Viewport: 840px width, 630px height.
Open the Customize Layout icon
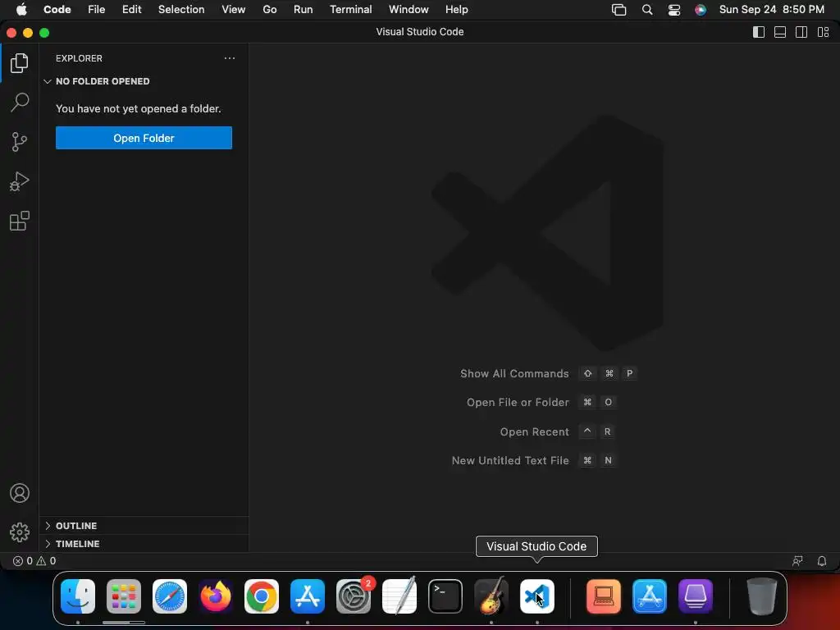[824, 32]
